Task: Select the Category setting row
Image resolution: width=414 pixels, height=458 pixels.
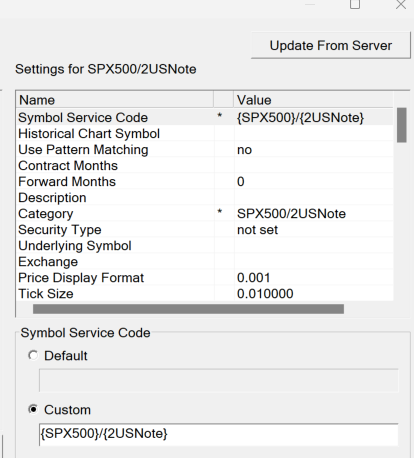Action: [205, 214]
